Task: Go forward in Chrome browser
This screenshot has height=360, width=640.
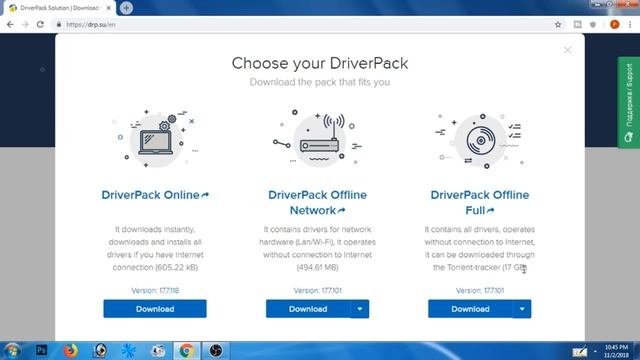Action: (25, 24)
